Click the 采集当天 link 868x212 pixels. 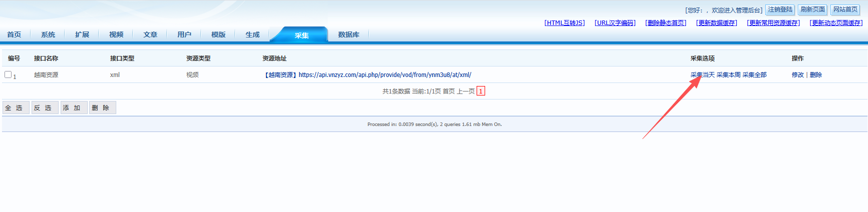coord(702,75)
